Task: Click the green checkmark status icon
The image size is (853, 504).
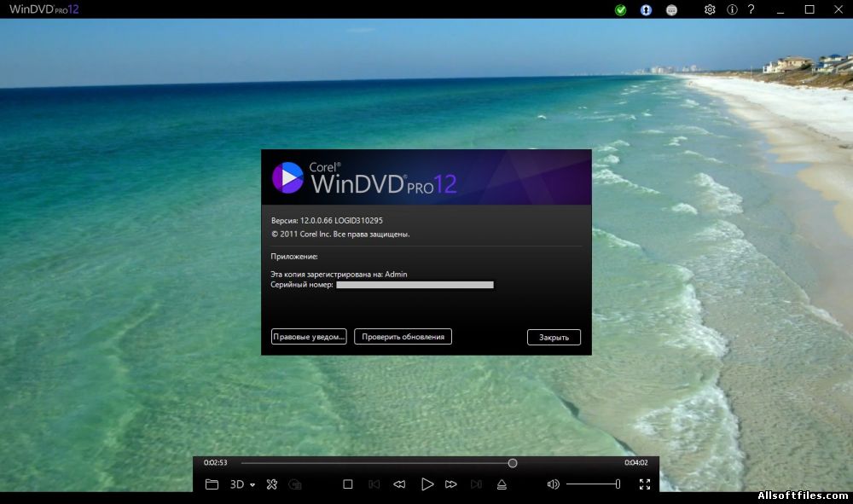Action: [621, 10]
